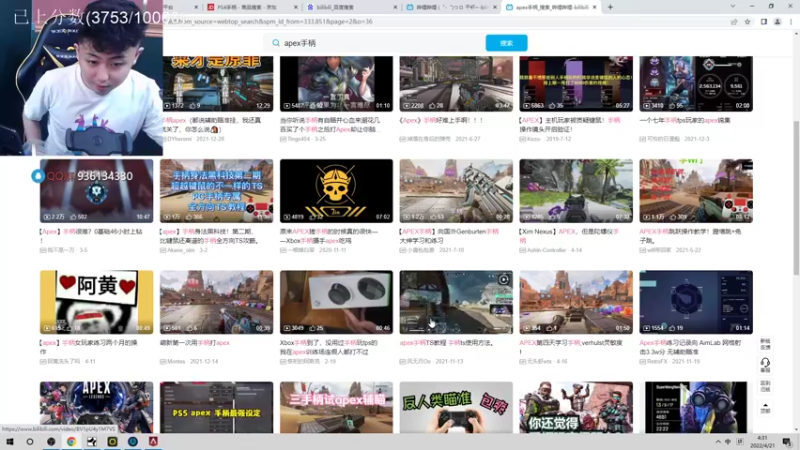The height and width of the screenshot is (450, 800).
Task: Open the 客服 headset support icon
Action: click(x=765, y=364)
